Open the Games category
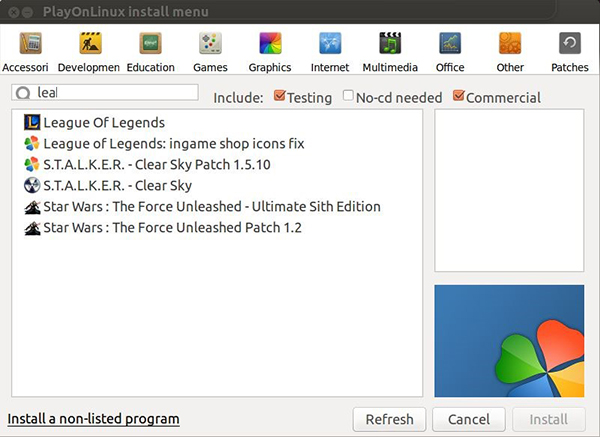600x437 pixels. click(x=210, y=53)
